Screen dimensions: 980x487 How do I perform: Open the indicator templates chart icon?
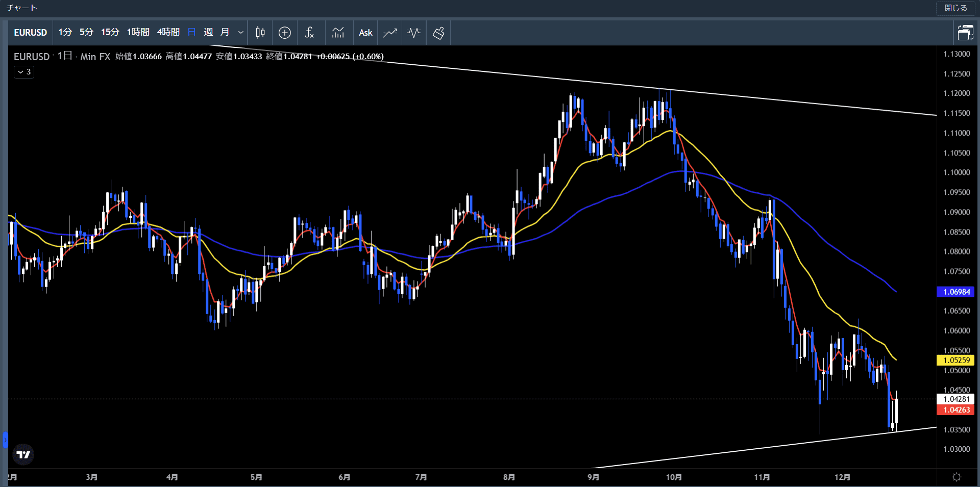pos(338,33)
